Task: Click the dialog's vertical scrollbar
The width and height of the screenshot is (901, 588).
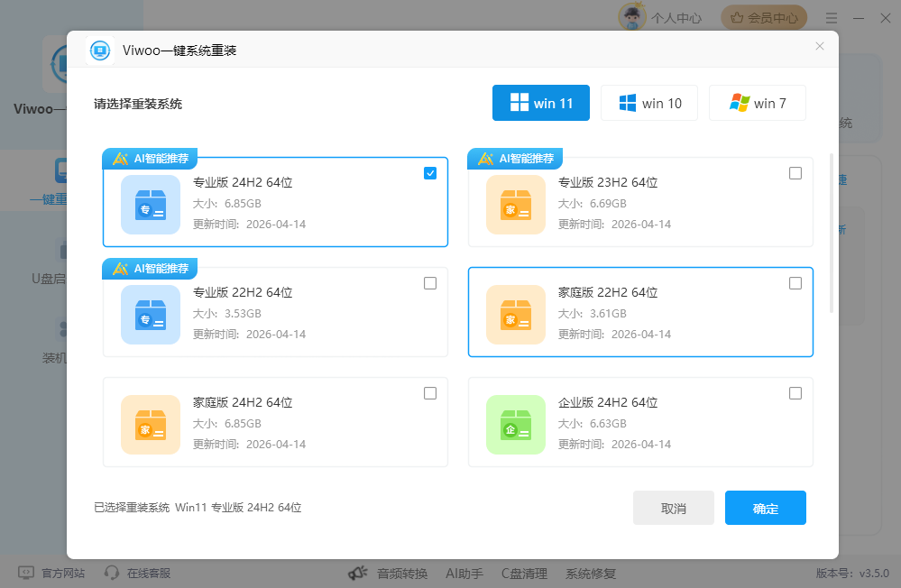Action: coord(832,233)
